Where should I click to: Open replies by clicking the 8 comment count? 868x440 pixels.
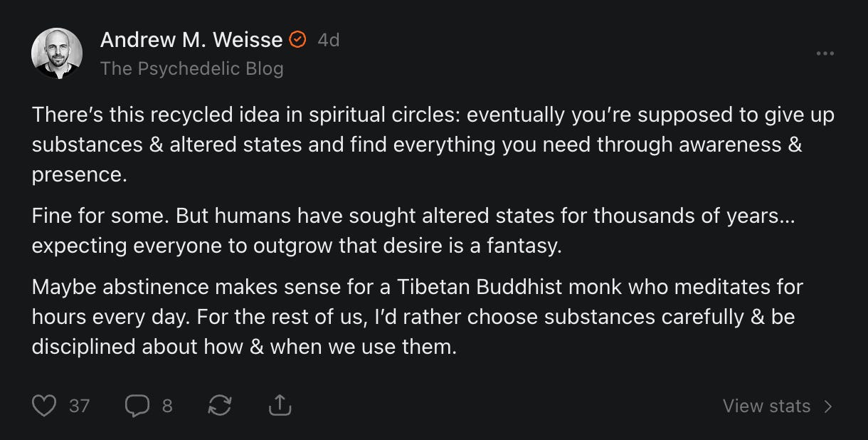(167, 406)
